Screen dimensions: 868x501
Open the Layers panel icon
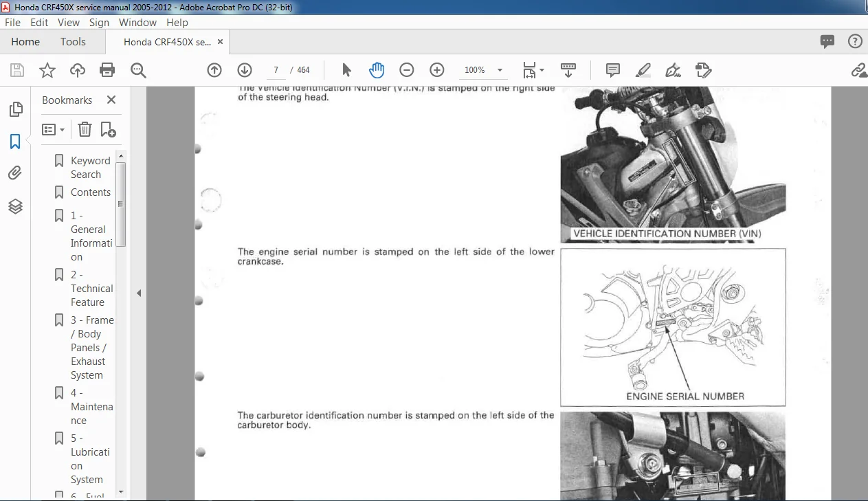15,206
